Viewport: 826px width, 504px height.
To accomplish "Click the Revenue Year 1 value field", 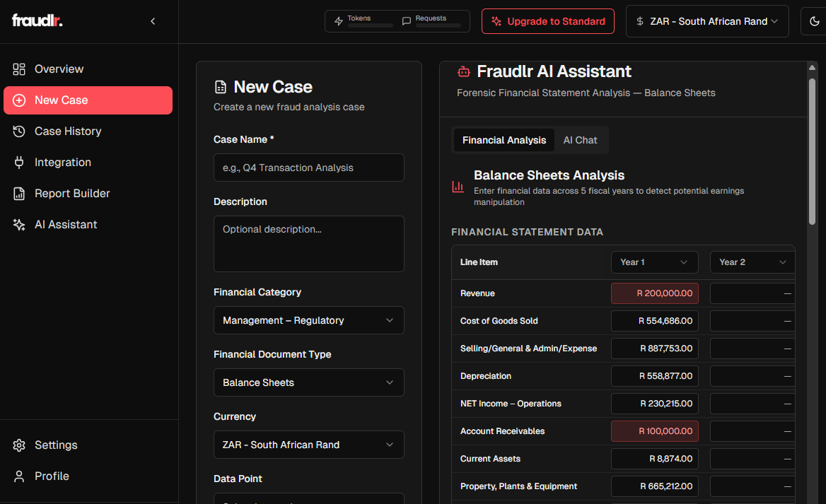I will [654, 293].
